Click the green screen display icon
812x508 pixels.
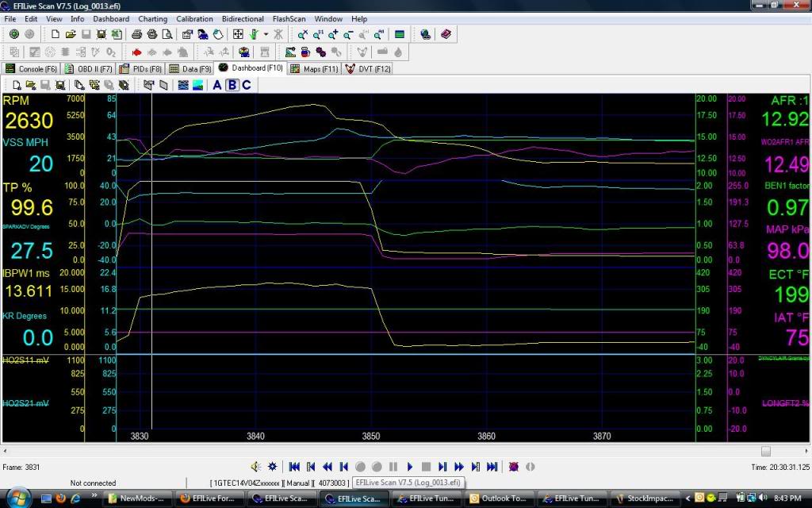coord(400,34)
